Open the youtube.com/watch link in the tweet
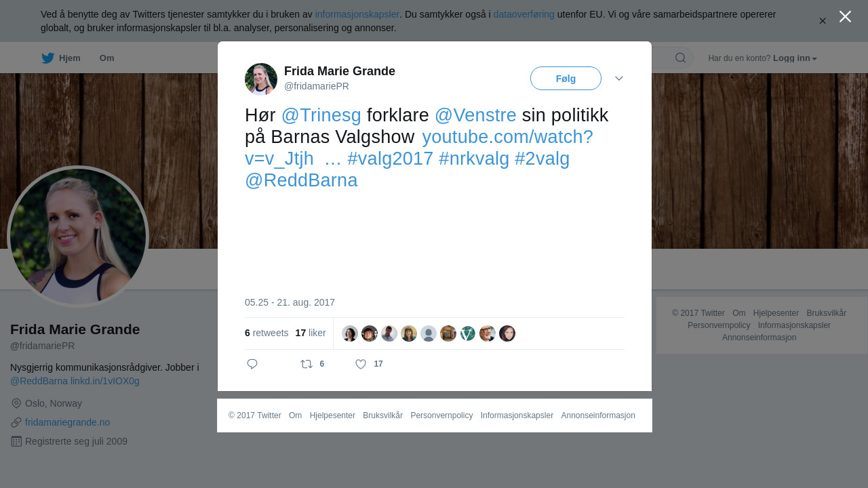 pyautogui.click(x=419, y=148)
